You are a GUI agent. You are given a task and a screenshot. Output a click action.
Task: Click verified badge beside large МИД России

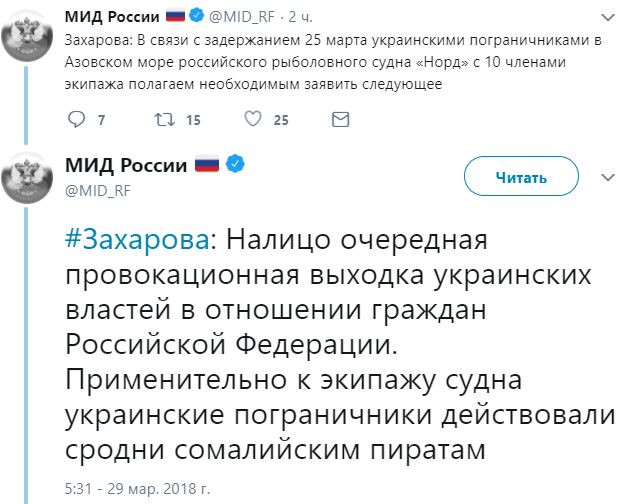point(236,164)
